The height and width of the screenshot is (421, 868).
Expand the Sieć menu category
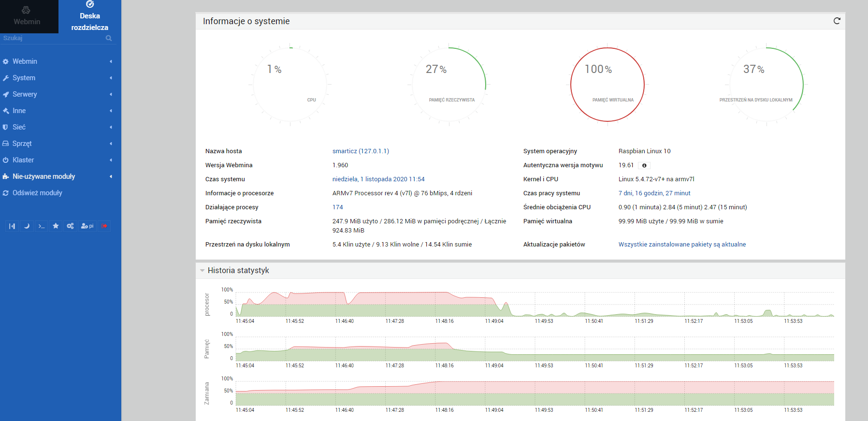19,127
